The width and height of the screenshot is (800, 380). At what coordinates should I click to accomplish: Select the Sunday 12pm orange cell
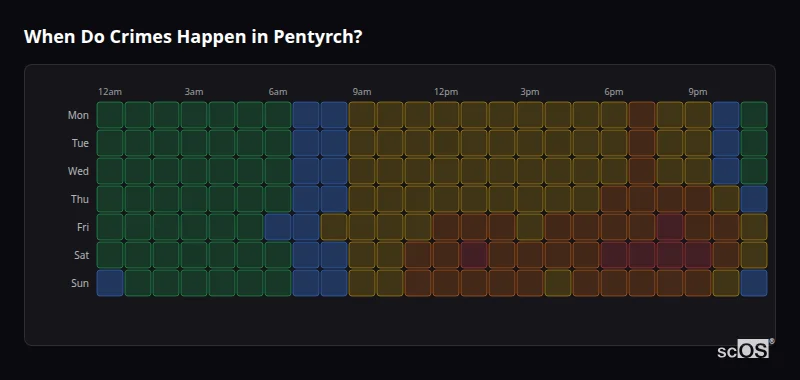(446, 283)
